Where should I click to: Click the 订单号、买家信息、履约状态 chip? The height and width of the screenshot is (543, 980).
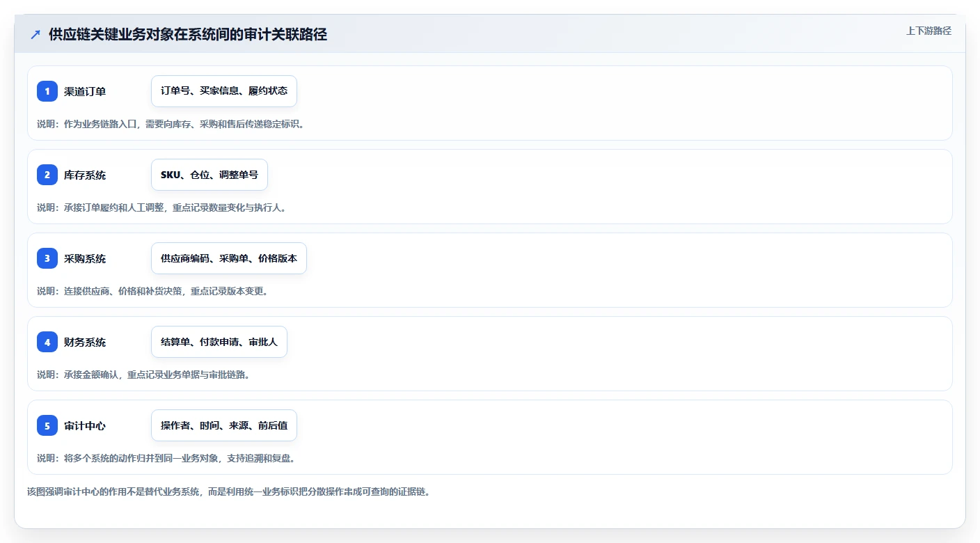point(224,91)
